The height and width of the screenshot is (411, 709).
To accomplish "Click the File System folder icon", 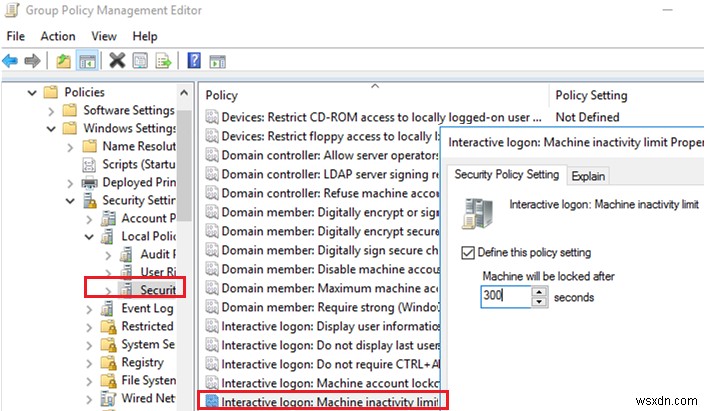I will coord(108,381).
